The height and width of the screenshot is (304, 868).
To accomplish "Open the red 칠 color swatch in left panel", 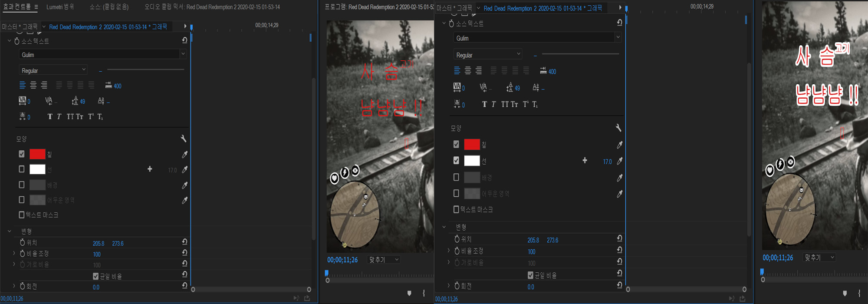I will [37, 154].
